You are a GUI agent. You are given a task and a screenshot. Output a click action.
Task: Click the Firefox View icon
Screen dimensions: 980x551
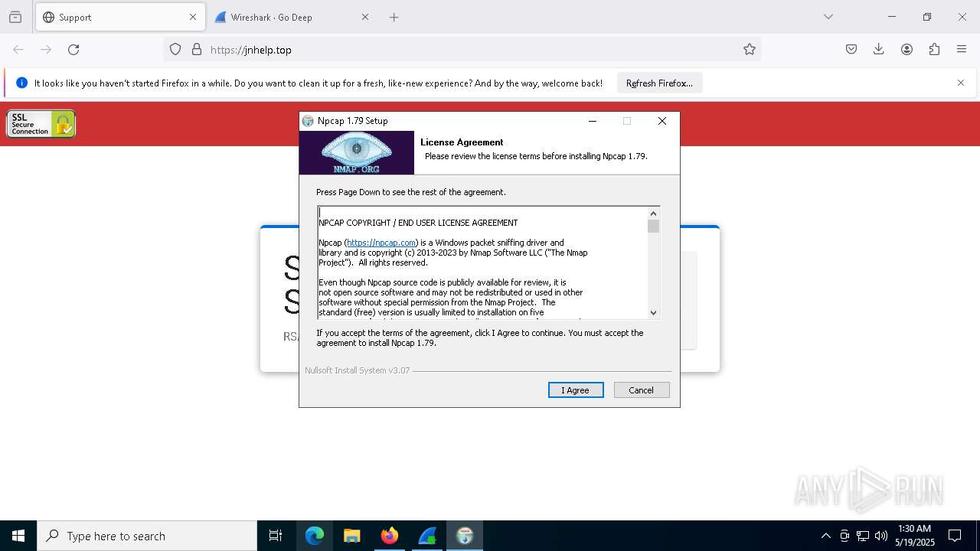point(15,17)
